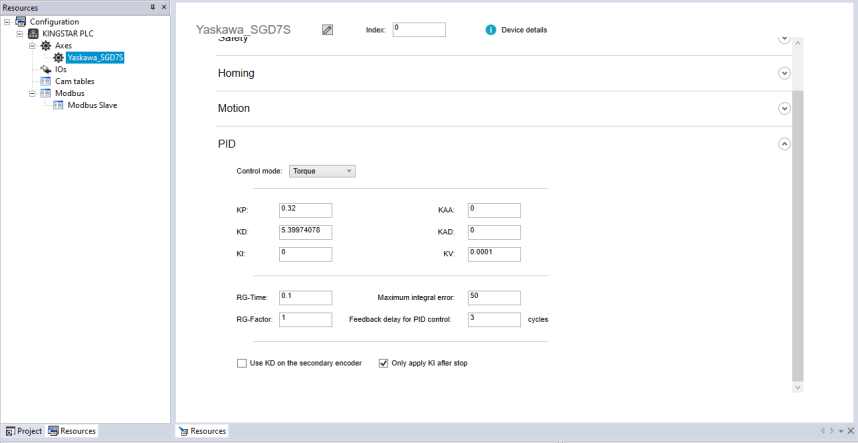Expand the Safety section

[784, 38]
